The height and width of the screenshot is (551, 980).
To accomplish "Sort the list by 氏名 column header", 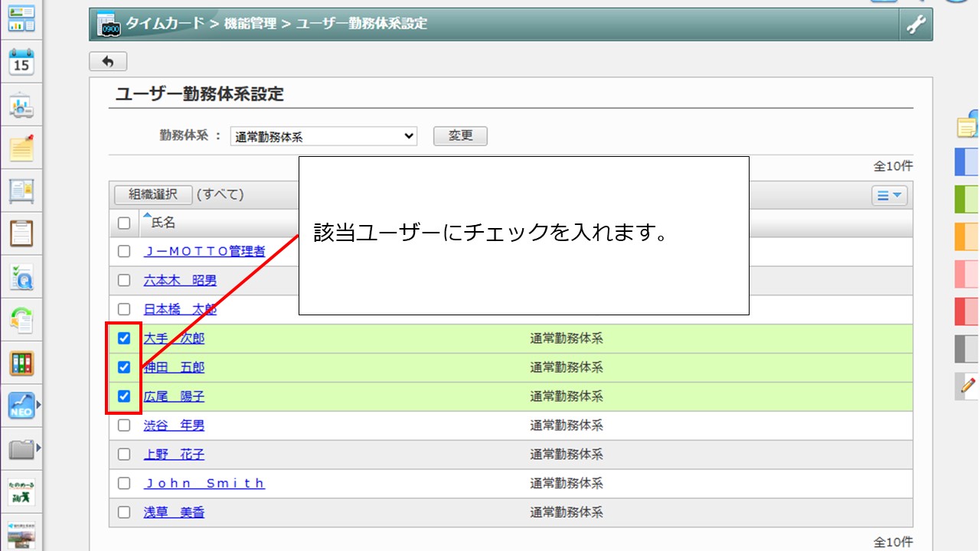I will point(163,223).
